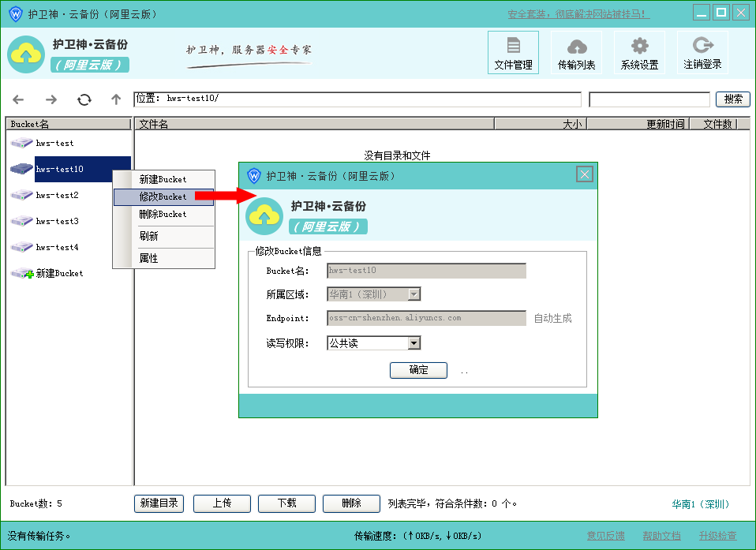This screenshot has width=756, height=550.
Task: Open 系统设置 gear settings icon
Action: pyautogui.click(x=639, y=52)
